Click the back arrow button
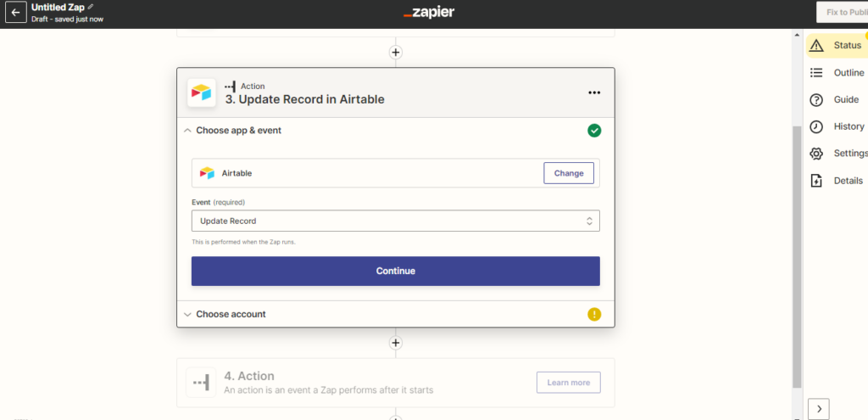The height and width of the screenshot is (420, 868). point(15,12)
